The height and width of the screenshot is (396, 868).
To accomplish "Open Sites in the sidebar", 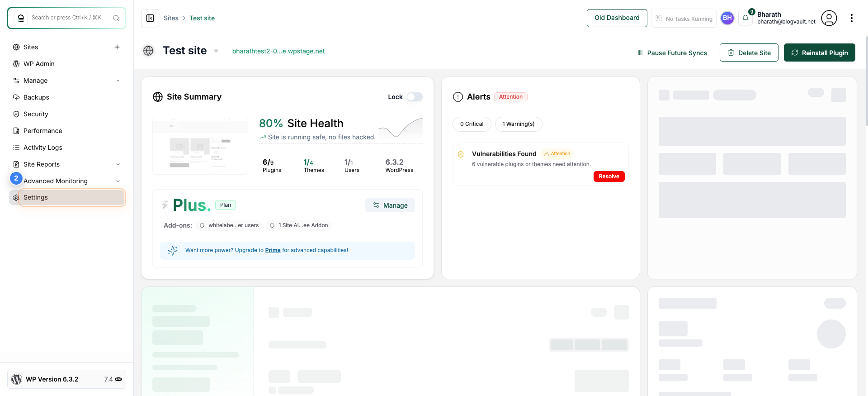I will 31,47.
